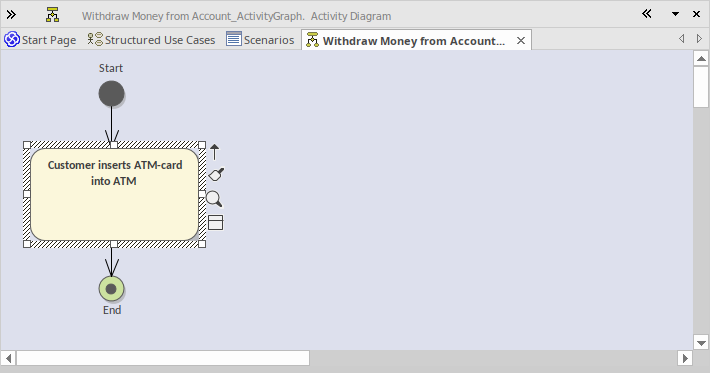This screenshot has width=710, height=373.
Task: Close the Withdraw Money from Account tab
Action: coord(521,41)
